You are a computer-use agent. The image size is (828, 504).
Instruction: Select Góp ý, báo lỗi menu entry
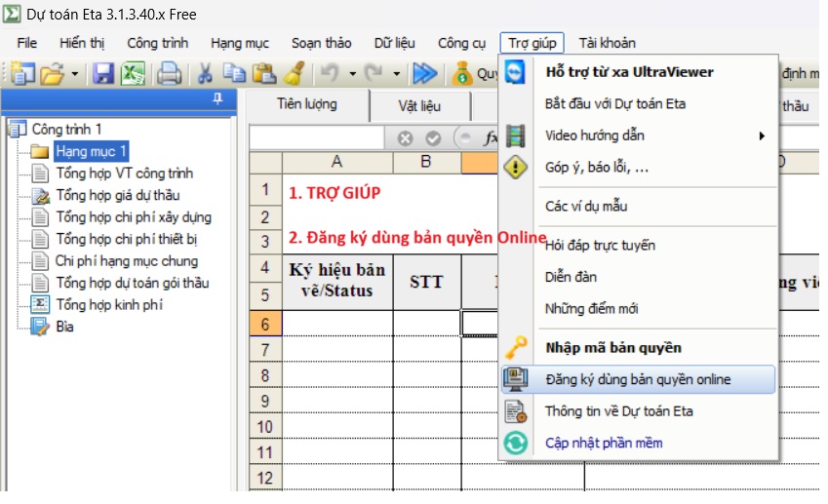[639, 168]
